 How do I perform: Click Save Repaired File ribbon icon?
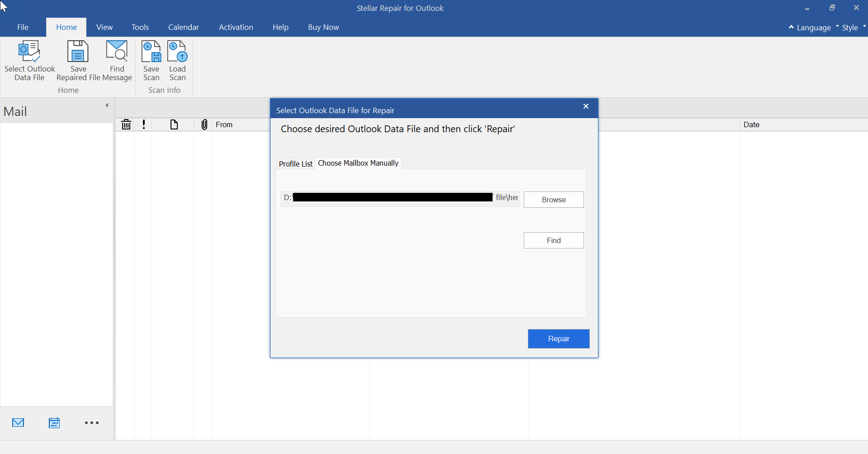pyautogui.click(x=78, y=51)
